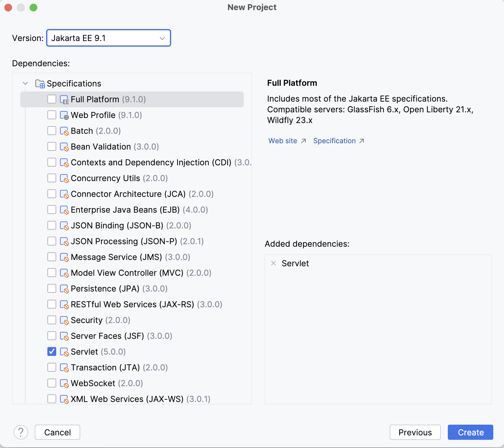Uncheck the Servlet checkbox
This screenshot has width=504, height=448.
pos(52,352)
